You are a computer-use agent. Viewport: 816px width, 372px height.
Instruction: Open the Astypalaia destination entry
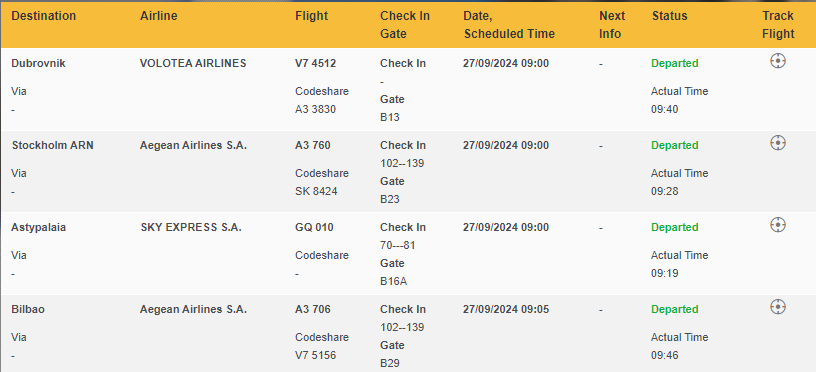tap(39, 227)
